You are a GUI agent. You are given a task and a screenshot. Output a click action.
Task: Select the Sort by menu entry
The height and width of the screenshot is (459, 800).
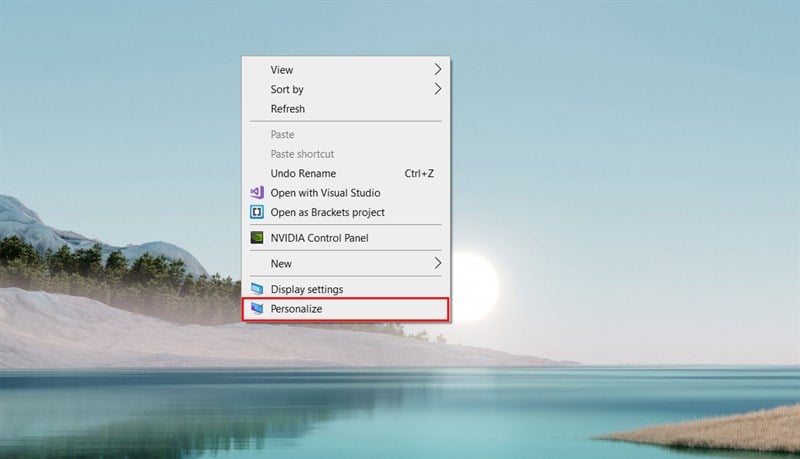[x=287, y=89]
